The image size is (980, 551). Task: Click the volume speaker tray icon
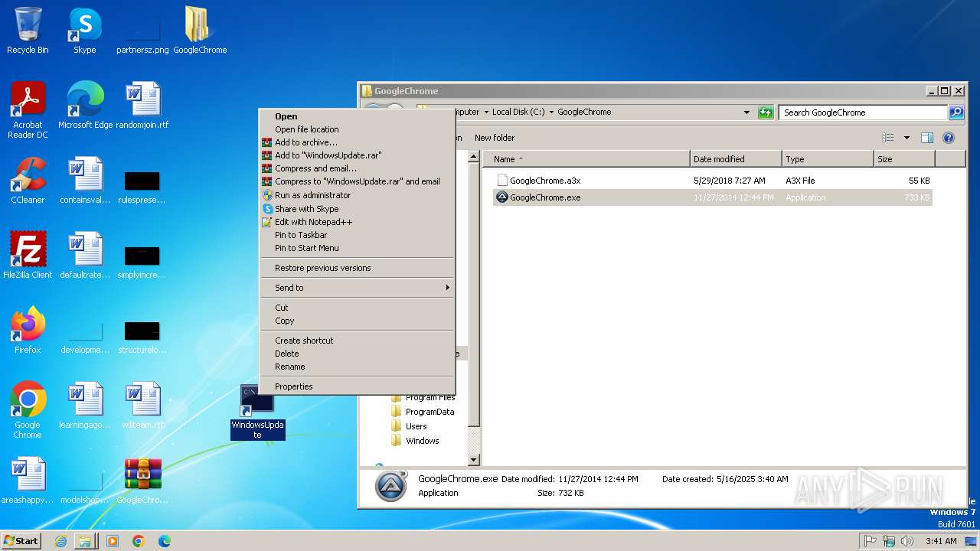pos(907,541)
